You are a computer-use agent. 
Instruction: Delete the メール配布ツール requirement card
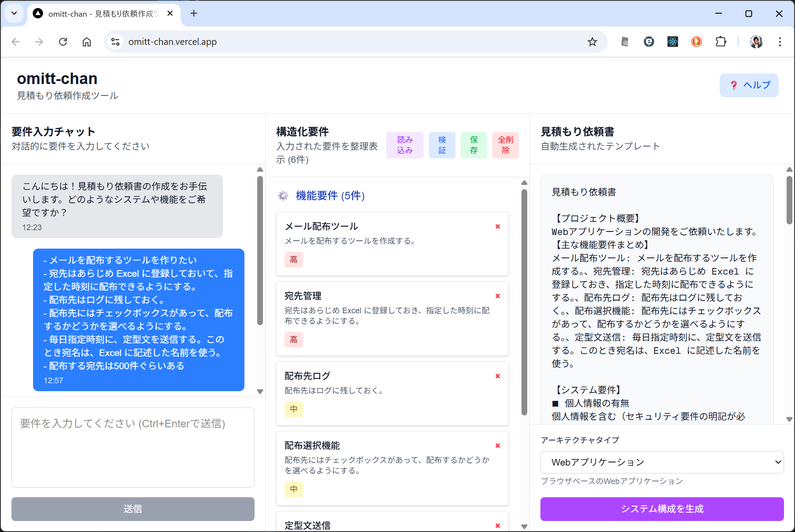(x=498, y=227)
